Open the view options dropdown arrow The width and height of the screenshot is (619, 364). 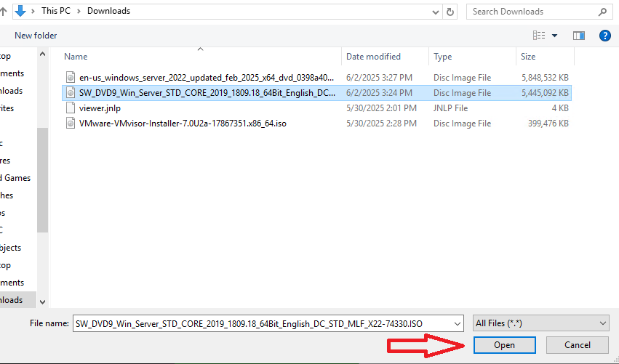pyautogui.click(x=555, y=36)
